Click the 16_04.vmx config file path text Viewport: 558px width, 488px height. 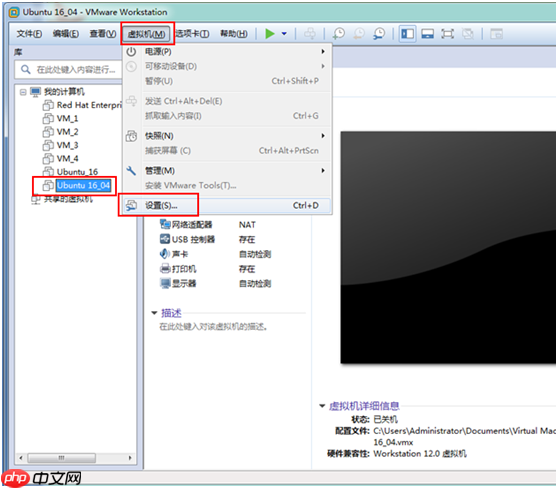coord(393,442)
